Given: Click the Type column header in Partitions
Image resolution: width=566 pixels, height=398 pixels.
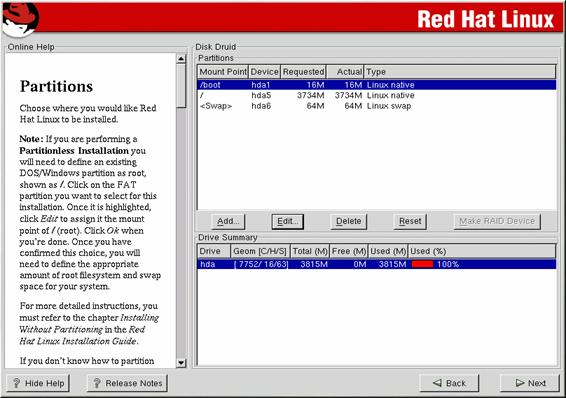Looking at the screenshot, I should pos(460,72).
